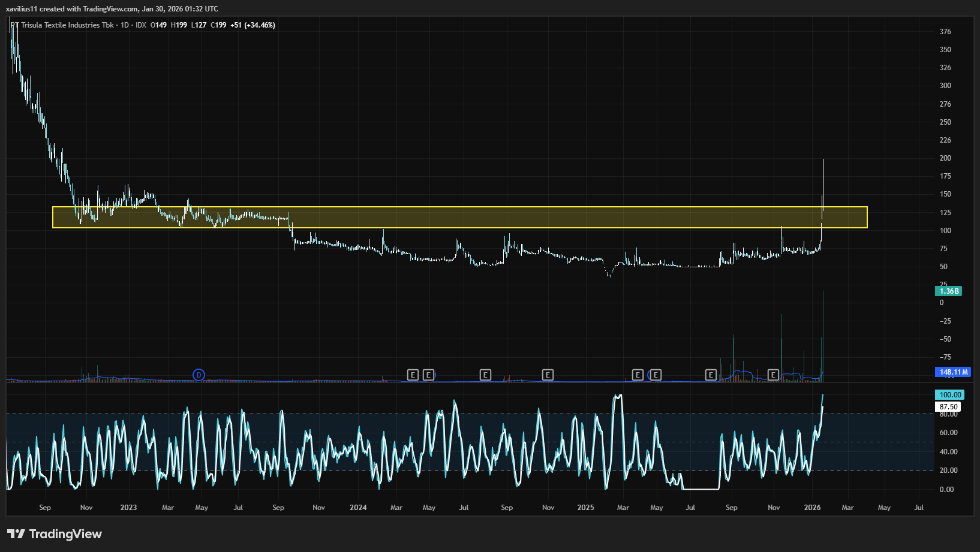Viewport: 980px width, 552px height.
Task: Click the earnings 'E' marker near Nov 2024
Action: pos(548,375)
